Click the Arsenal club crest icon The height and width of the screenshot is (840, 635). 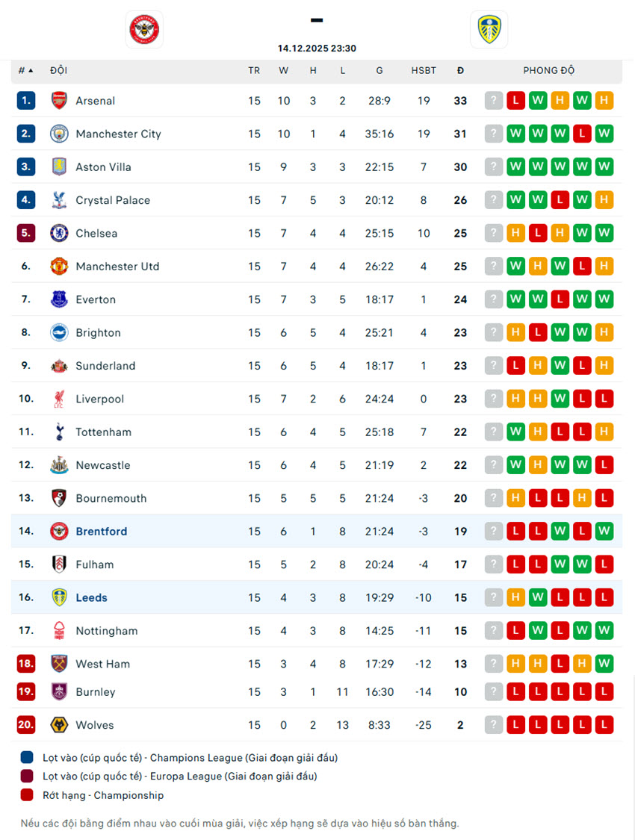coord(59,101)
